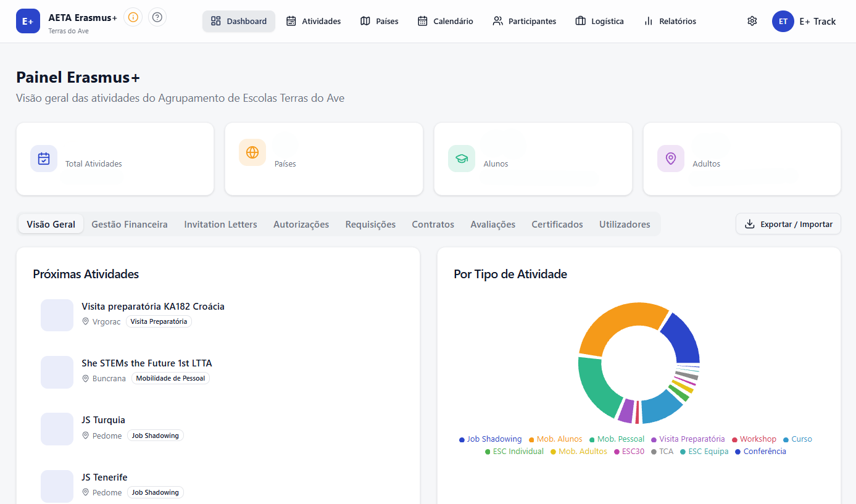The height and width of the screenshot is (504, 856).
Task: Select the JS Turquia activity thumbnail
Action: tap(57, 429)
